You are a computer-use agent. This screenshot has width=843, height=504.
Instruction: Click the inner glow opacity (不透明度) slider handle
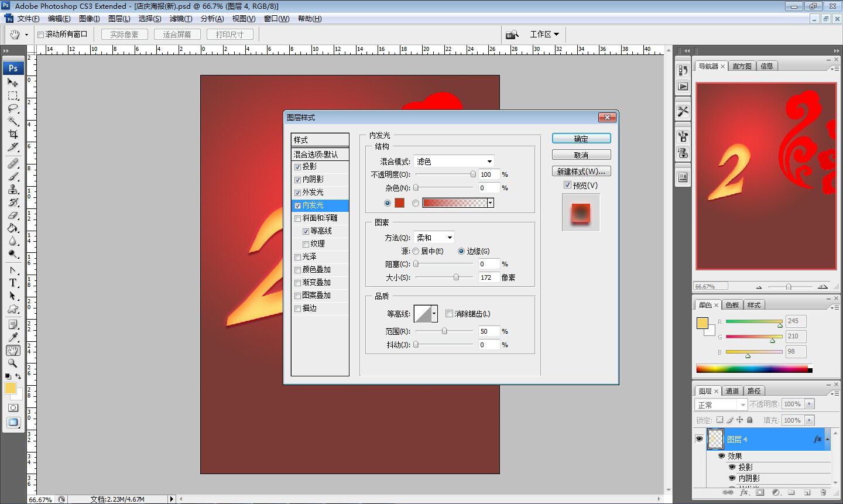click(473, 174)
